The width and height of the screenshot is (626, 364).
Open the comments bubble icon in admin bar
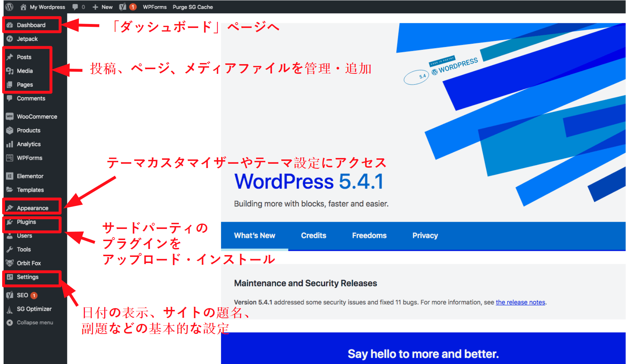75,7
